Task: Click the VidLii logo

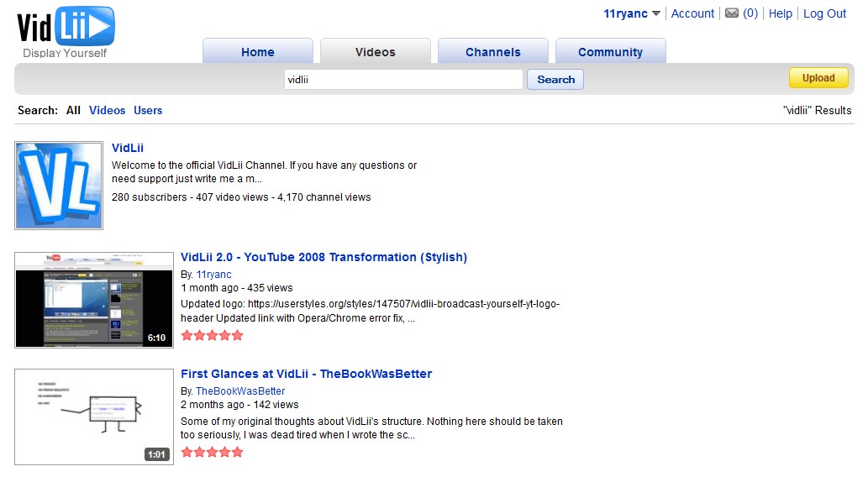Action: [x=66, y=30]
